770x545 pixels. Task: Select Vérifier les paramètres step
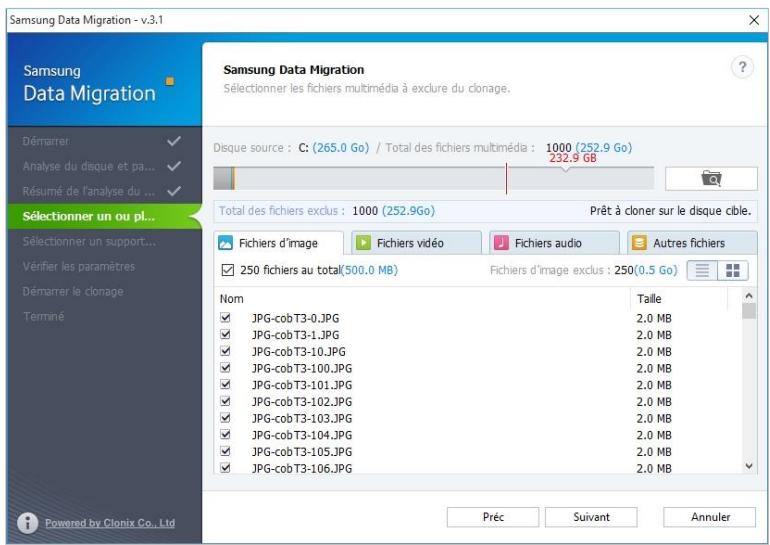(104, 267)
